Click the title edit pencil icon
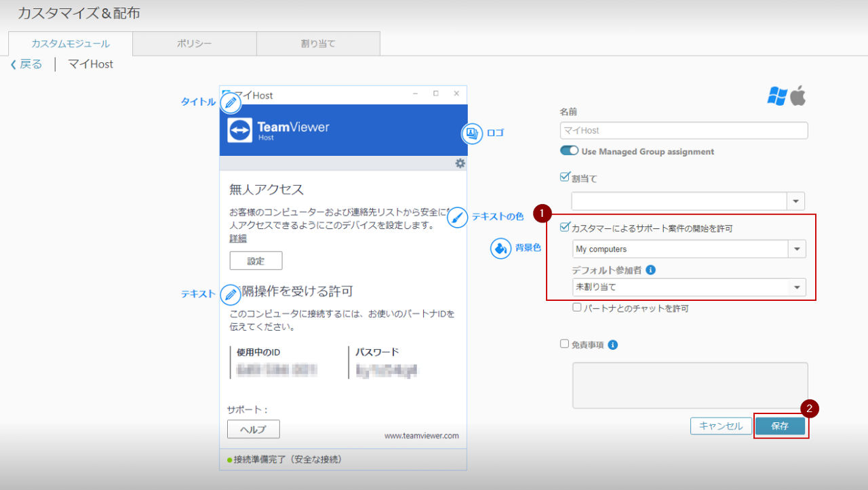This screenshot has width=868, height=490. [x=231, y=102]
